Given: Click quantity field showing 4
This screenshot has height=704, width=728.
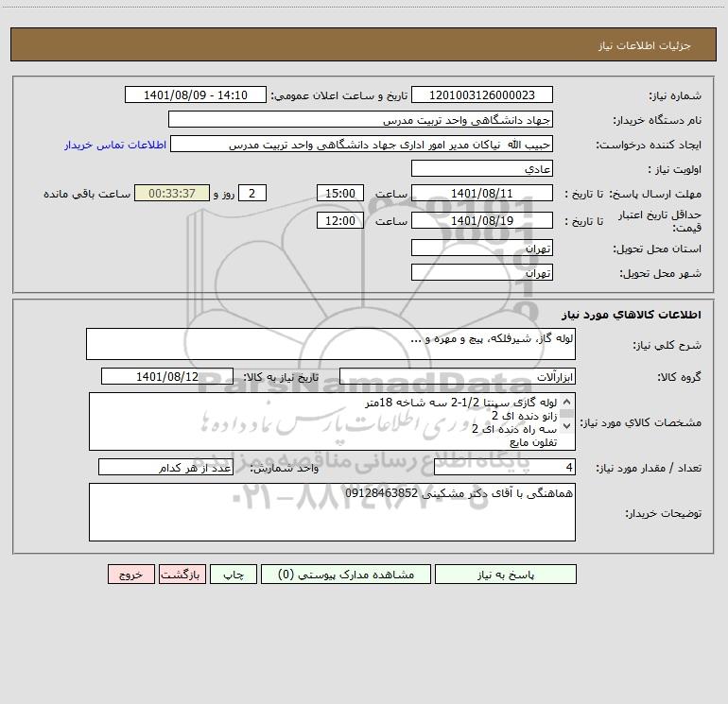Looking at the screenshot, I should click(505, 468).
